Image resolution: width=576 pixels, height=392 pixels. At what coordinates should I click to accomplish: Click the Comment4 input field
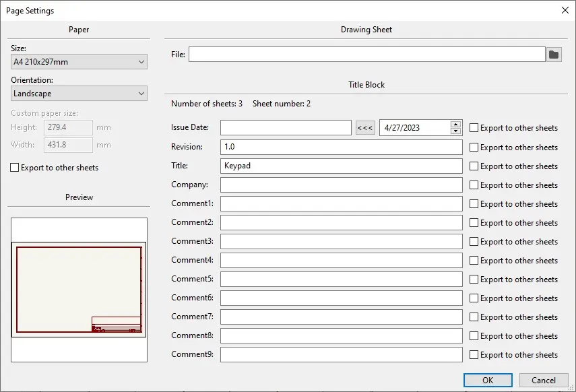pos(342,260)
